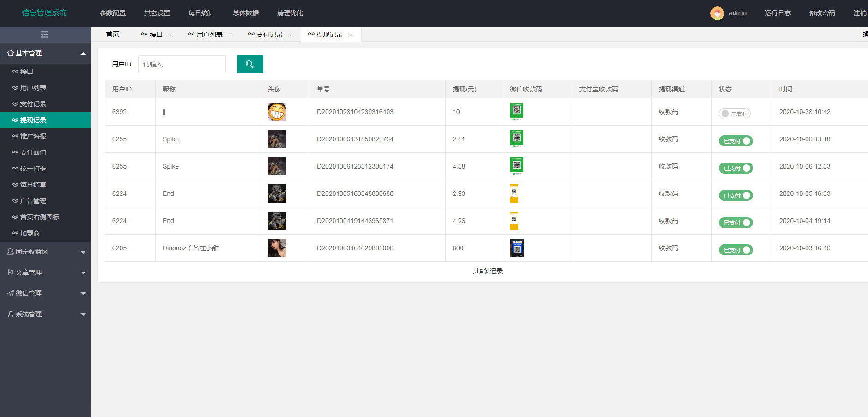Expand the 微信管理 sidebar section

point(45,293)
